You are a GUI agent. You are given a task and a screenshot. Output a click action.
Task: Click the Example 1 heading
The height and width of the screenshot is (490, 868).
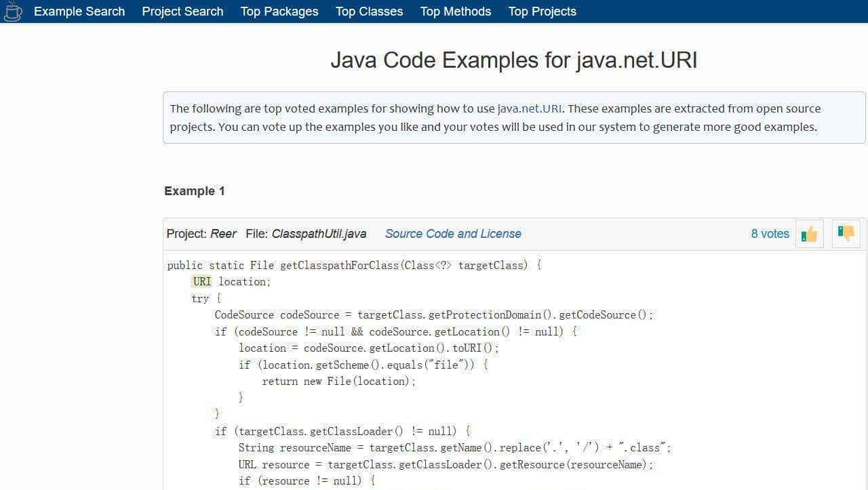(195, 191)
